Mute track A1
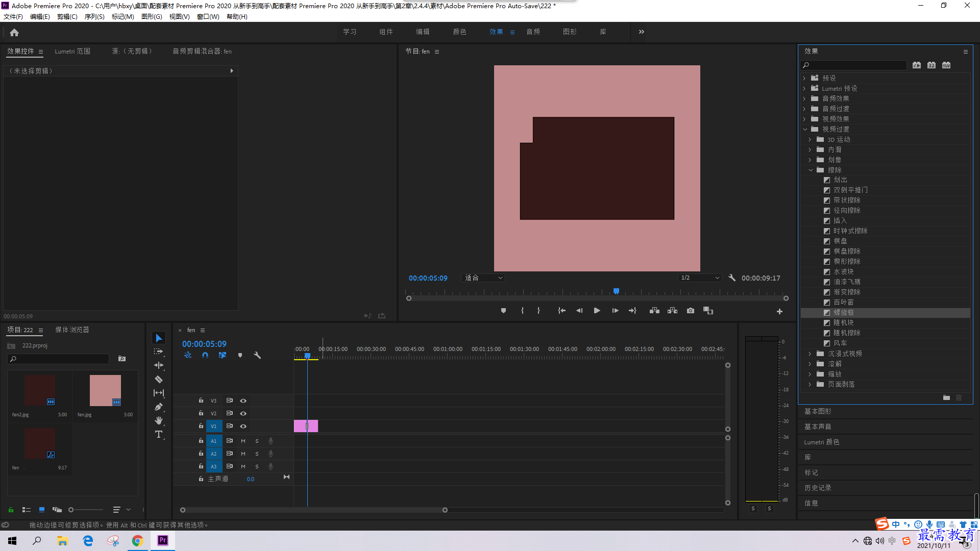The height and width of the screenshot is (551, 980). pos(243,441)
